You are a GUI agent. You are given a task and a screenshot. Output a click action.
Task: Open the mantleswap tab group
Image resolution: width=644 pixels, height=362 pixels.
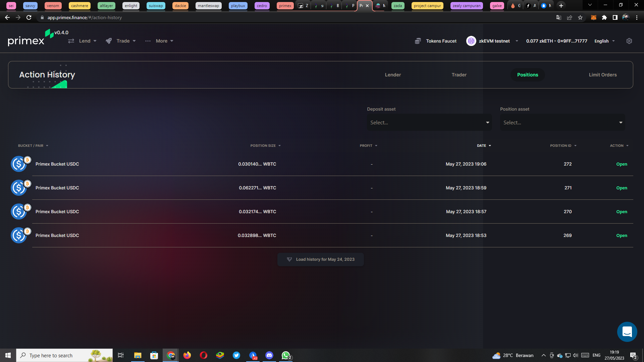(x=208, y=6)
